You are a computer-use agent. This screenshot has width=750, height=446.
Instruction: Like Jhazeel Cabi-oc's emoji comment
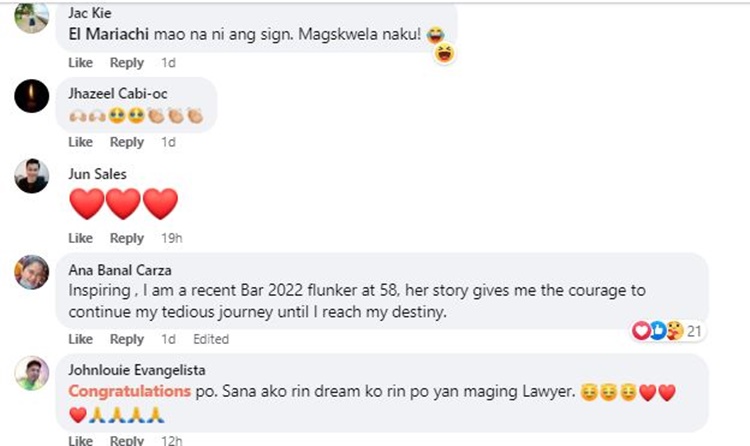(x=80, y=142)
